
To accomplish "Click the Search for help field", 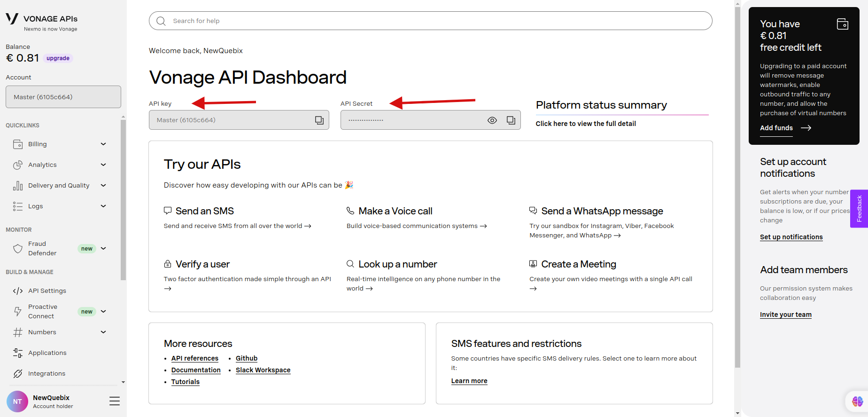I will tap(431, 21).
